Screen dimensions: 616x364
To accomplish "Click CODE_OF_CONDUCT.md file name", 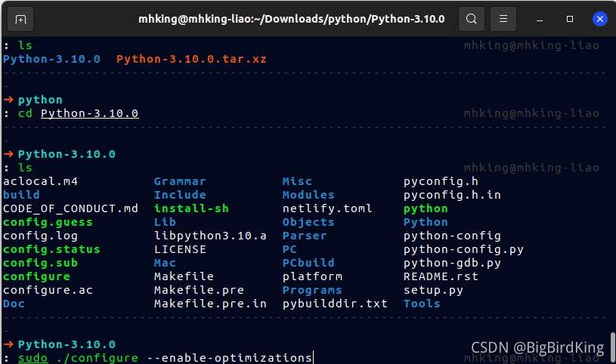I will (x=71, y=208).
